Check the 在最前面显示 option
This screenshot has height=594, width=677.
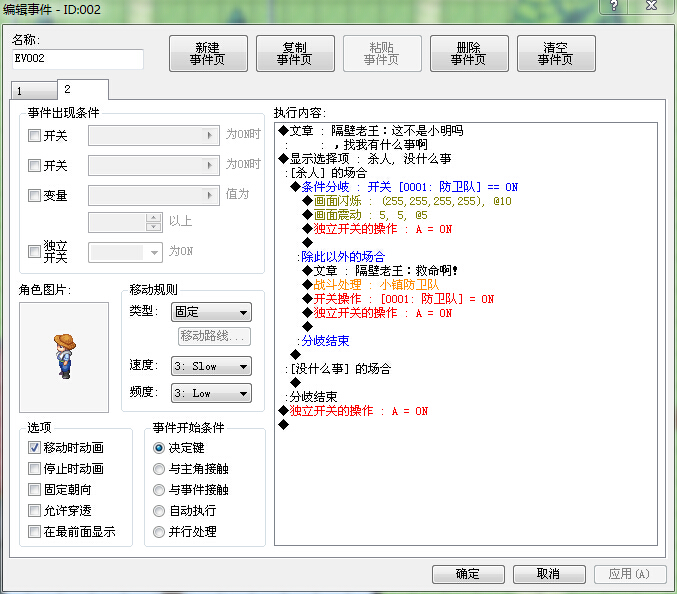pyautogui.click(x=34, y=531)
